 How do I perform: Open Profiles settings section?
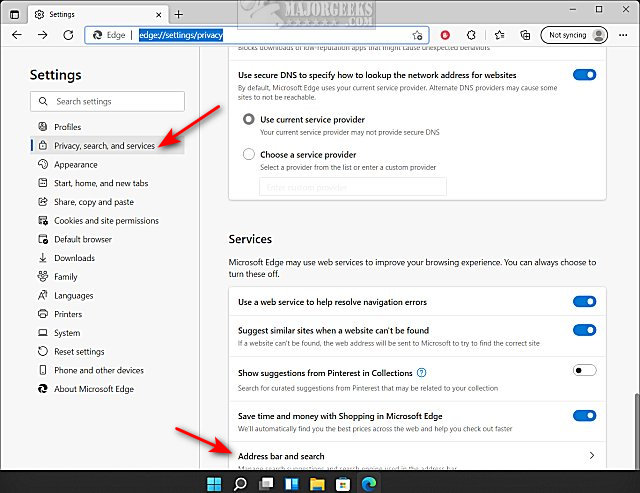pyautogui.click(x=107, y=127)
